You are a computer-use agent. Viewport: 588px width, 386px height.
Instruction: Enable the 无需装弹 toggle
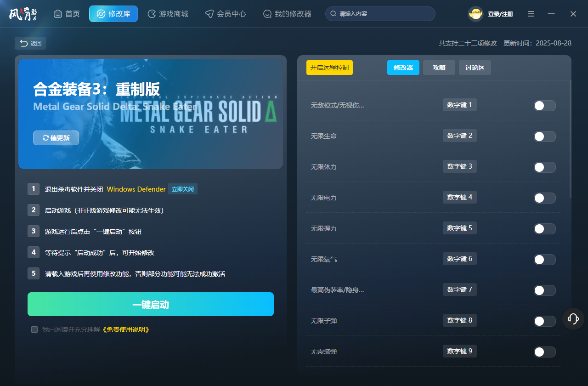tap(545, 352)
